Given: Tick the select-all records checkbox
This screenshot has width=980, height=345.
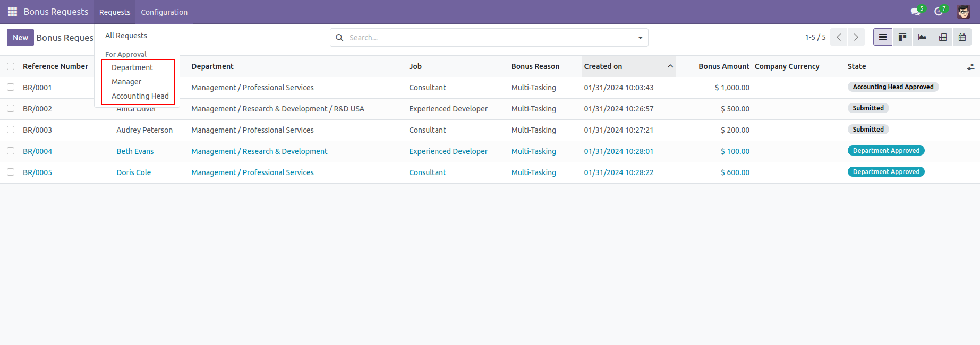Looking at the screenshot, I should pos(11,66).
